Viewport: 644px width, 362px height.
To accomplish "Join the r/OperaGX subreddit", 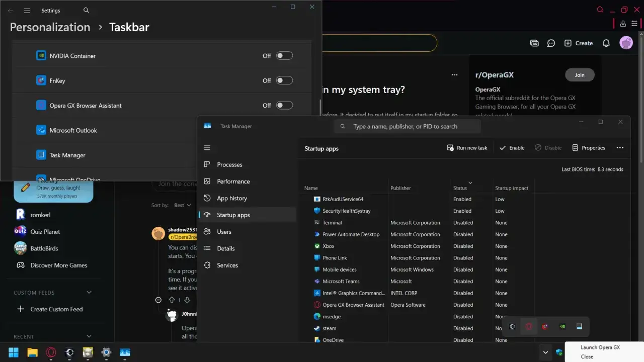I will point(580,75).
